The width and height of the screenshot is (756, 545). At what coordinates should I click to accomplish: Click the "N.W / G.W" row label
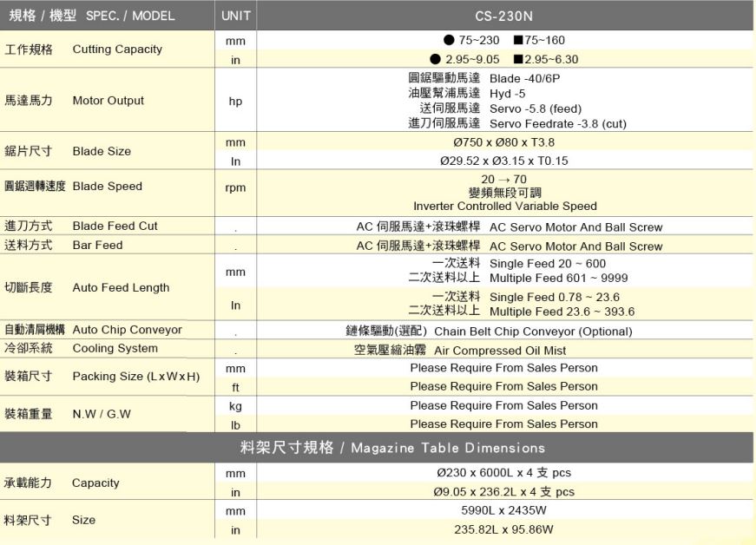102,414
